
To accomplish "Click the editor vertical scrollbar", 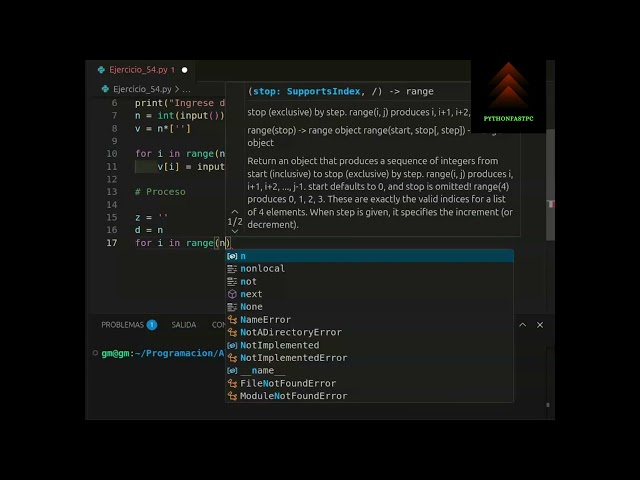I will (x=550, y=184).
